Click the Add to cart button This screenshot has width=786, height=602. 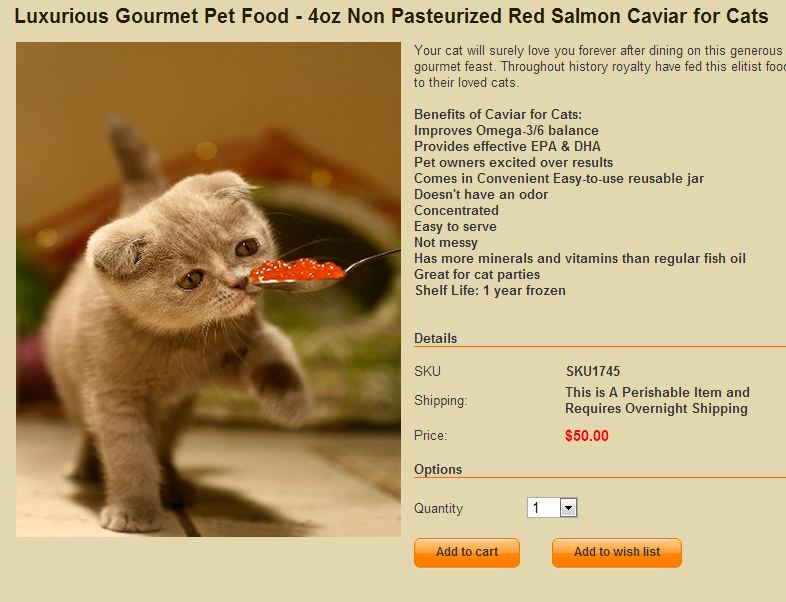pyautogui.click(x=467, y=552)
